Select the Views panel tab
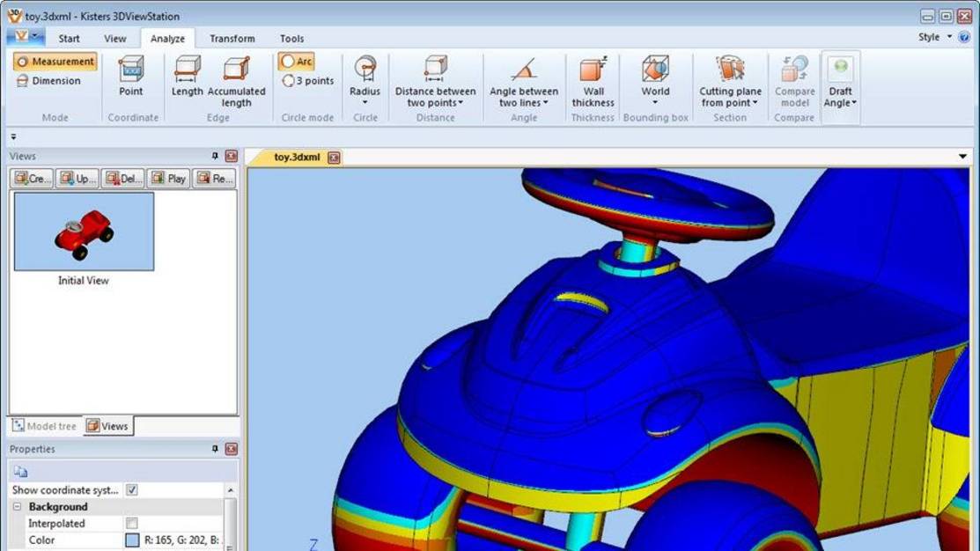 point(107,426)
